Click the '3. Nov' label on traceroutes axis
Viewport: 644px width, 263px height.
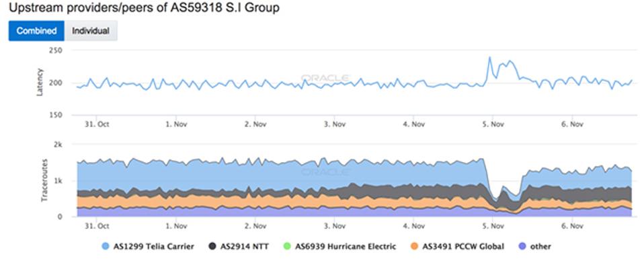click(335, 225)
